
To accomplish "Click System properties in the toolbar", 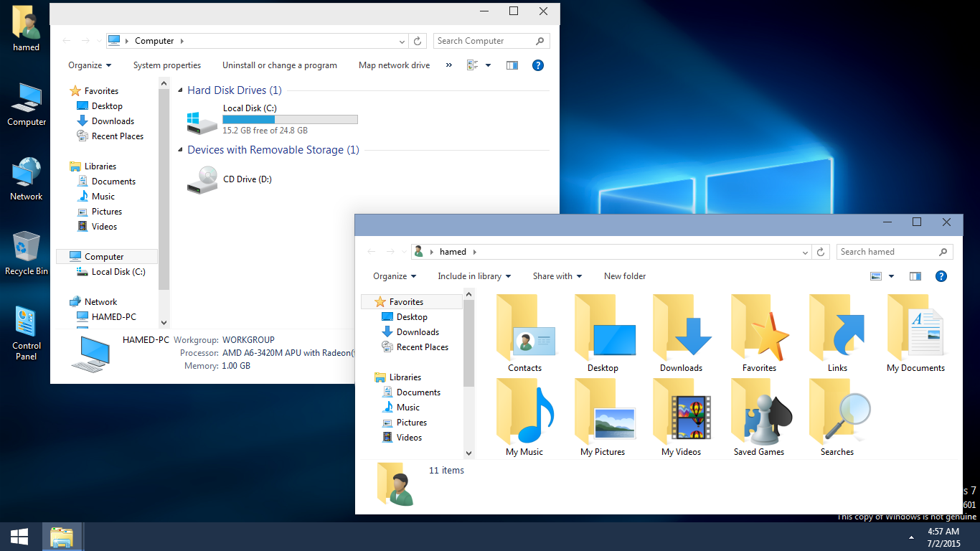I will 167,65.
